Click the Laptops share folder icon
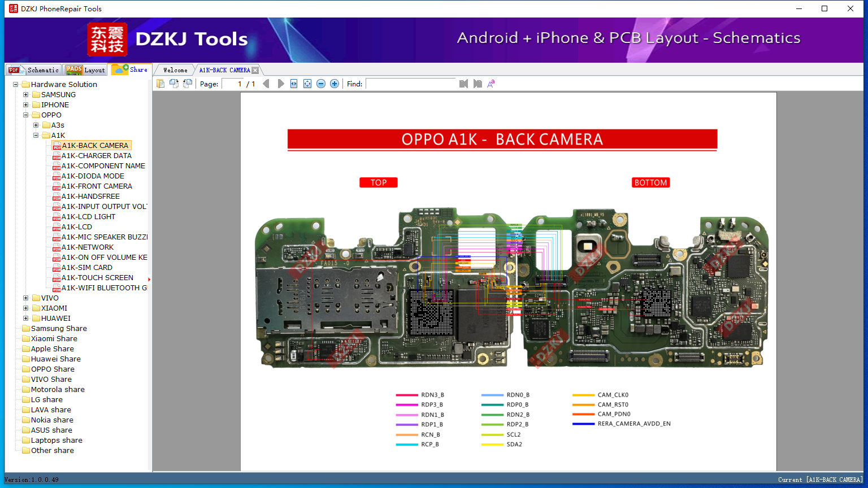Screen dimensions: 868x488 pos(26,440)
